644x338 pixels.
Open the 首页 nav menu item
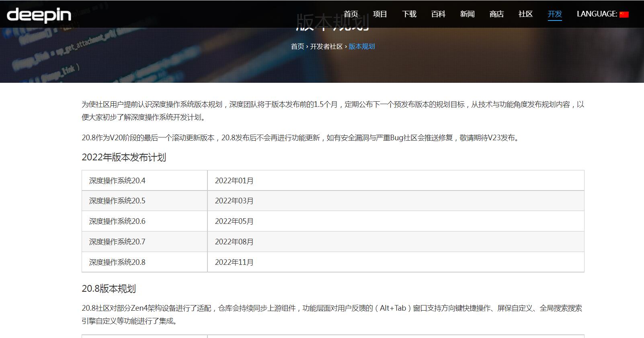click(x=351, y=14)
